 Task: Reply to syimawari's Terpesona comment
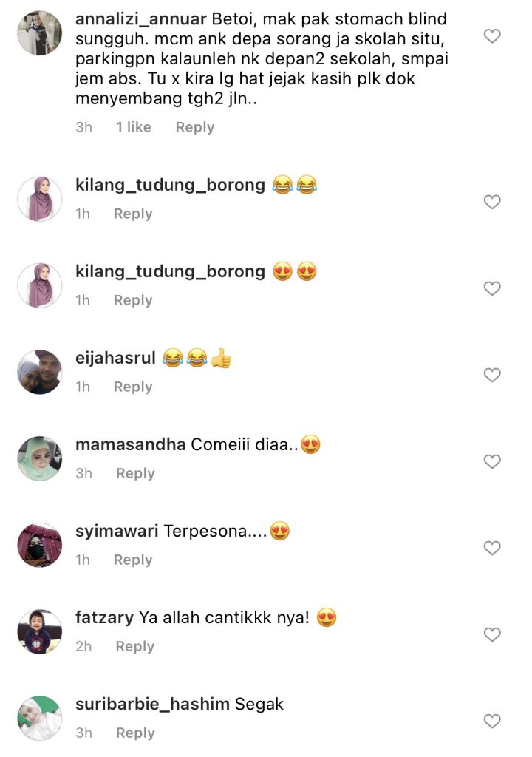click(x=133, y=560)
